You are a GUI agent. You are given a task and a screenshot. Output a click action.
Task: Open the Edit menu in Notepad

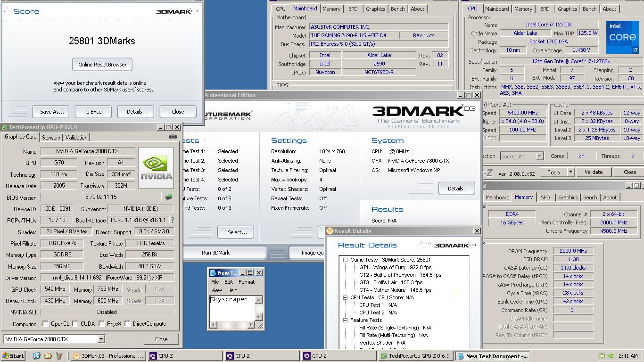(229, 282)
